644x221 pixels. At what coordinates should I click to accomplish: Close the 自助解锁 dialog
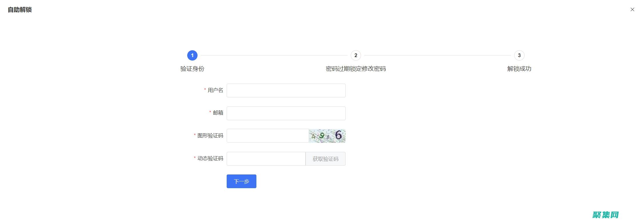[632, 9]
